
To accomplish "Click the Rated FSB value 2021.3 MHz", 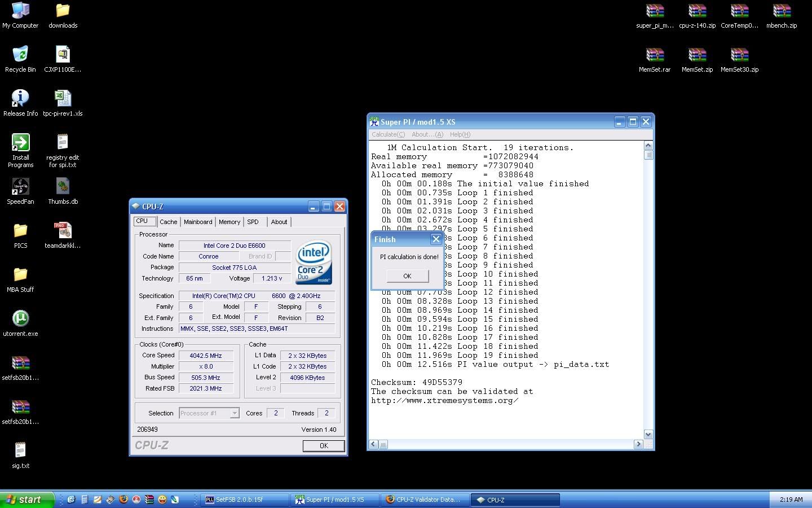I will click(206, 388).
